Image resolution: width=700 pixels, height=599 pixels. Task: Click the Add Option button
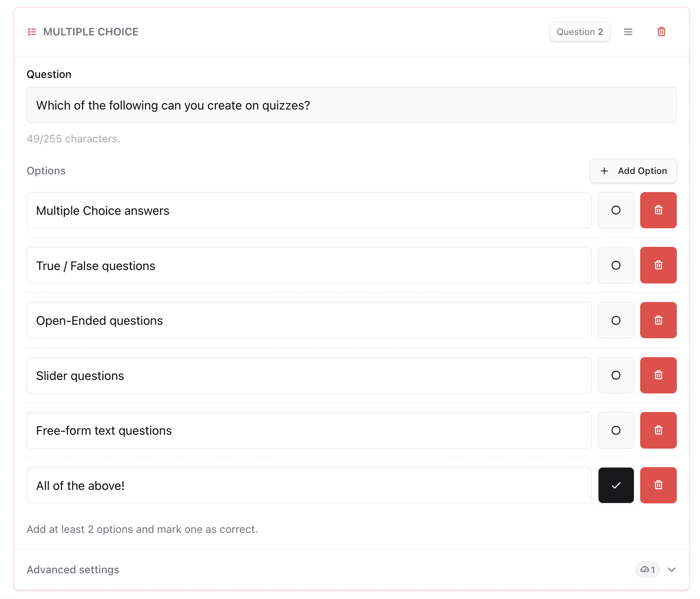(633, 171)
